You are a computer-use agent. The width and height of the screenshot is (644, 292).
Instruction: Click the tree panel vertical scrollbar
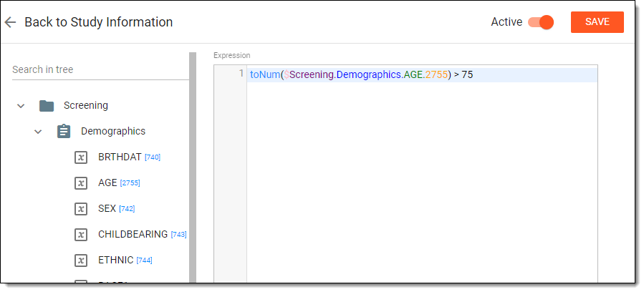coord(193,167)
